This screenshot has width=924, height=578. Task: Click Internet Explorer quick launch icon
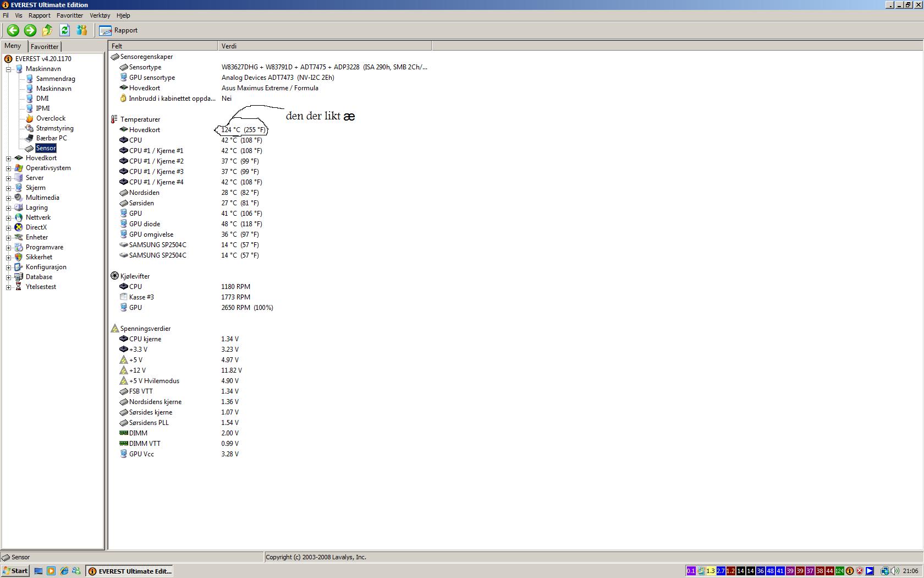point(64,571)
